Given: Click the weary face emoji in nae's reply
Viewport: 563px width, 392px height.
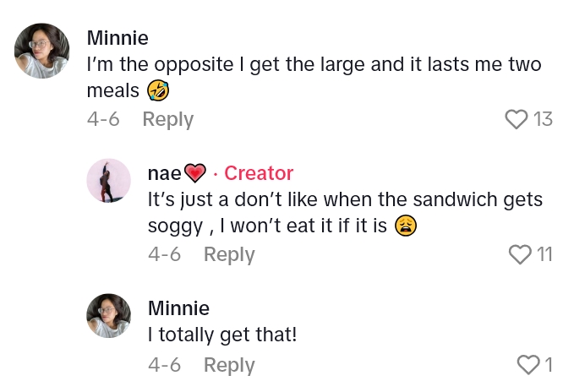Looking at the screenshot, I should click(407, 226).
